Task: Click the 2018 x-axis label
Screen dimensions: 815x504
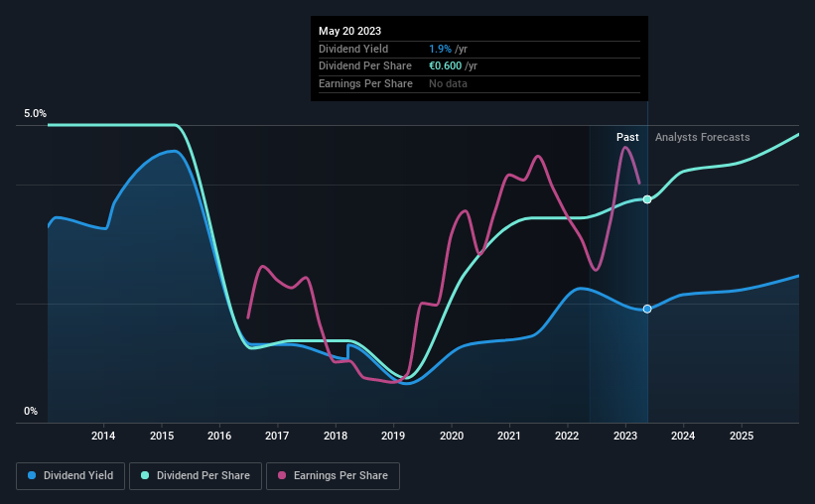Action: (336, 436)
